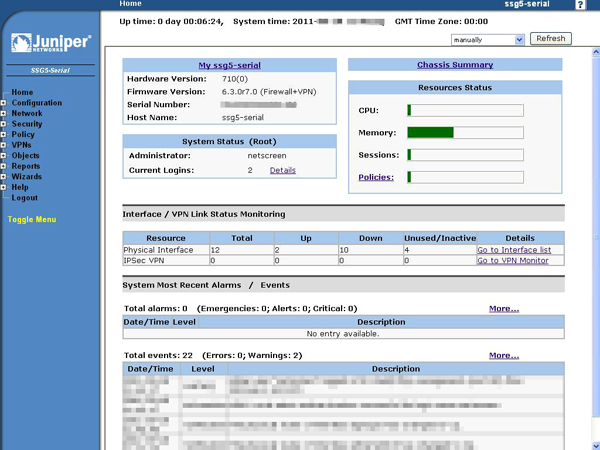Open the Policies resource link
The height and width of the screenshot is (450, 600).
(376, 177)
